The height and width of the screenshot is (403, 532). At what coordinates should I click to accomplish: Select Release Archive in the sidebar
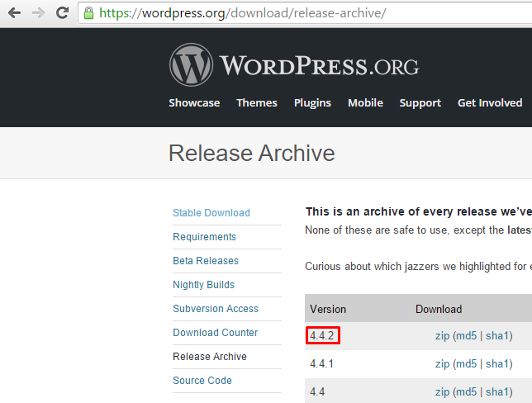pyautogui.click(x=210, y=357)
